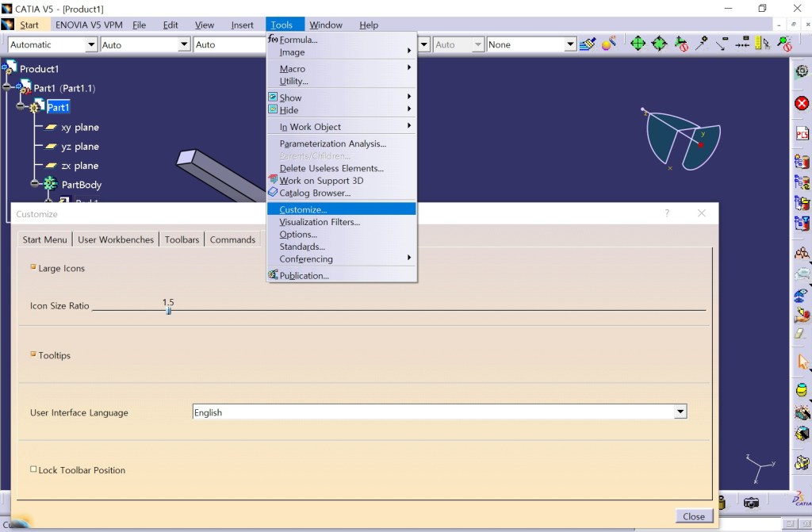Open the PCS icon in right toolbar
The height and width of the screenshot is (532, 812).
coord(802,134)
